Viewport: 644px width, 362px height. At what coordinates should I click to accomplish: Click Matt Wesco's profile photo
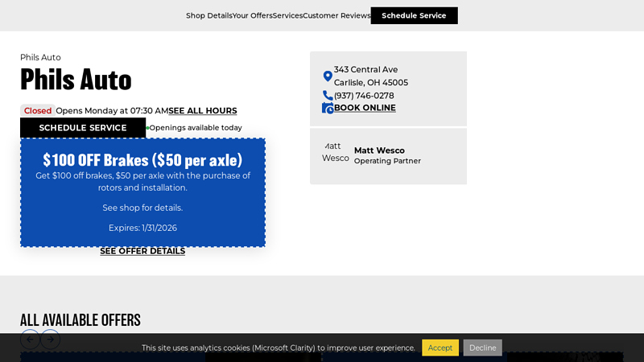click(335, 152)
